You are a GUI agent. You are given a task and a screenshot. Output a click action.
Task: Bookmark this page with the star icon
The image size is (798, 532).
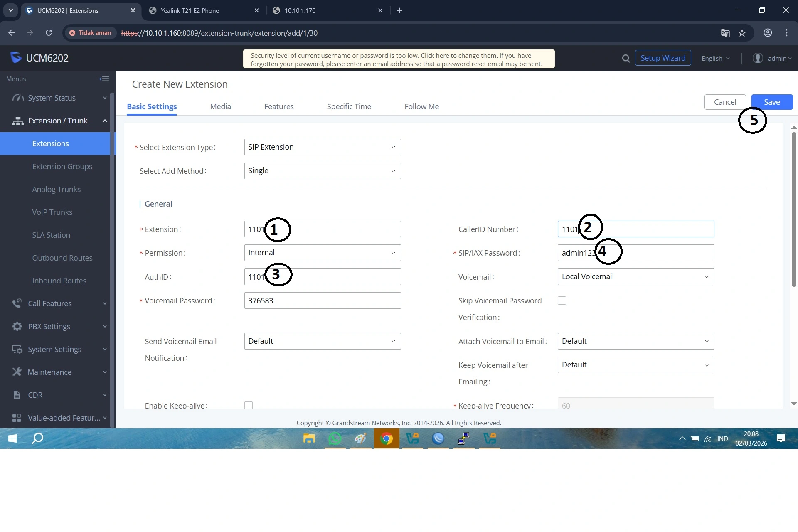(742, 33)
